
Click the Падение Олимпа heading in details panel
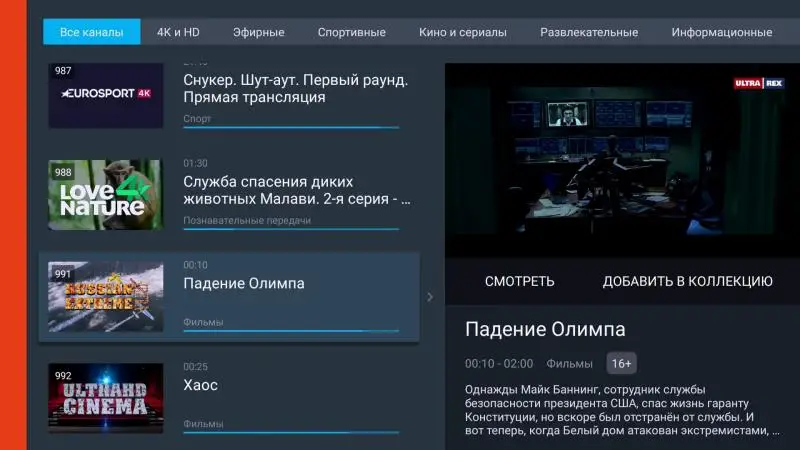tap(545, 330)
